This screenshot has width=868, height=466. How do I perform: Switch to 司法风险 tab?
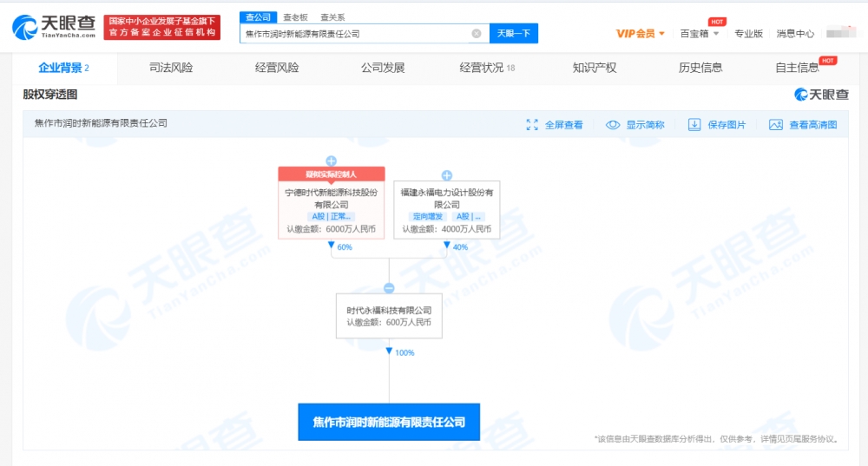[x=171, y=68]
